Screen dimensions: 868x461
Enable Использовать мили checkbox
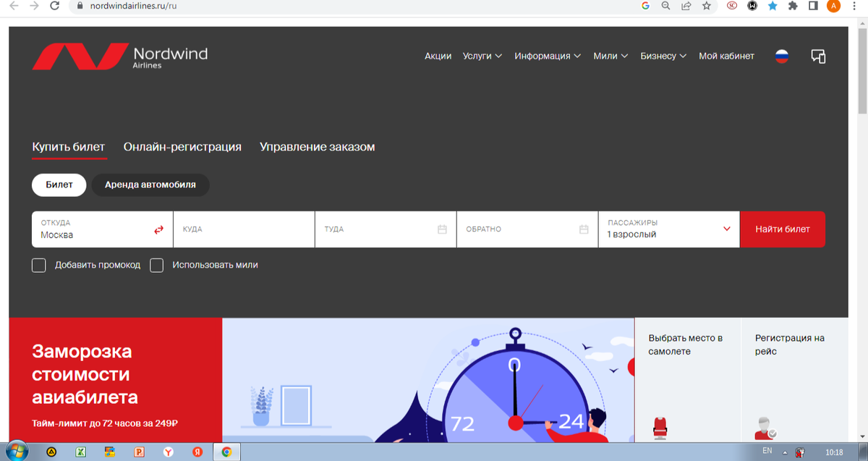[157, 265]
